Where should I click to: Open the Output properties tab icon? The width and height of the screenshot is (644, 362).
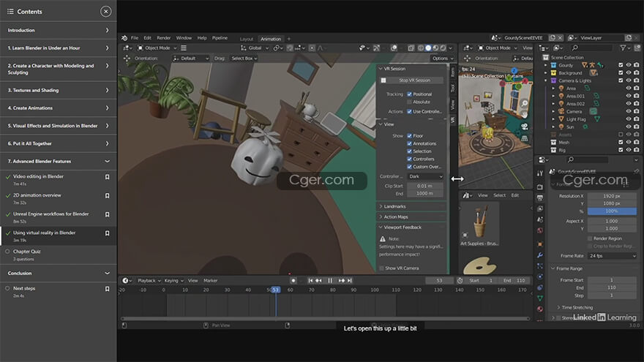pos(540,198)
